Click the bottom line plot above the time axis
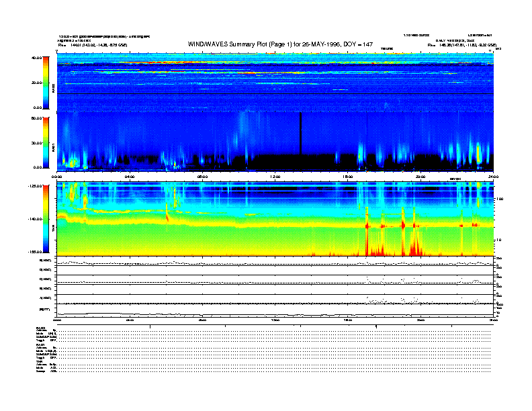The width and height of the screenshot is (532, 411). coord(275,310)
